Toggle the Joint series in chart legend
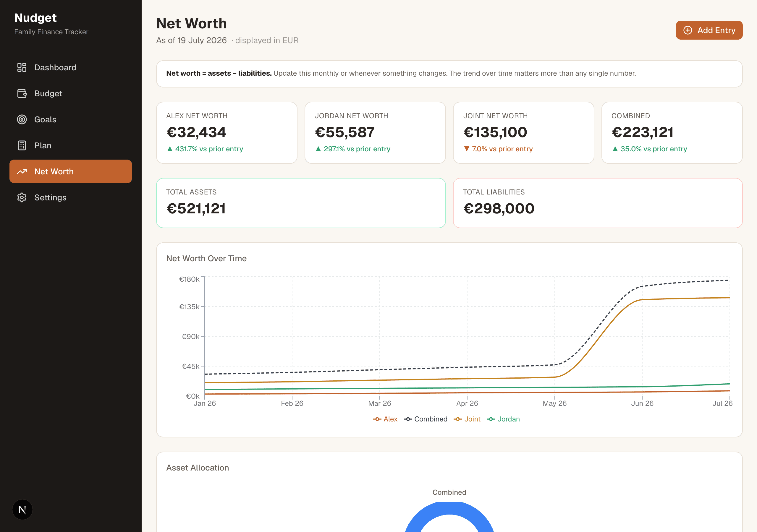 click(x=467, y=419)
